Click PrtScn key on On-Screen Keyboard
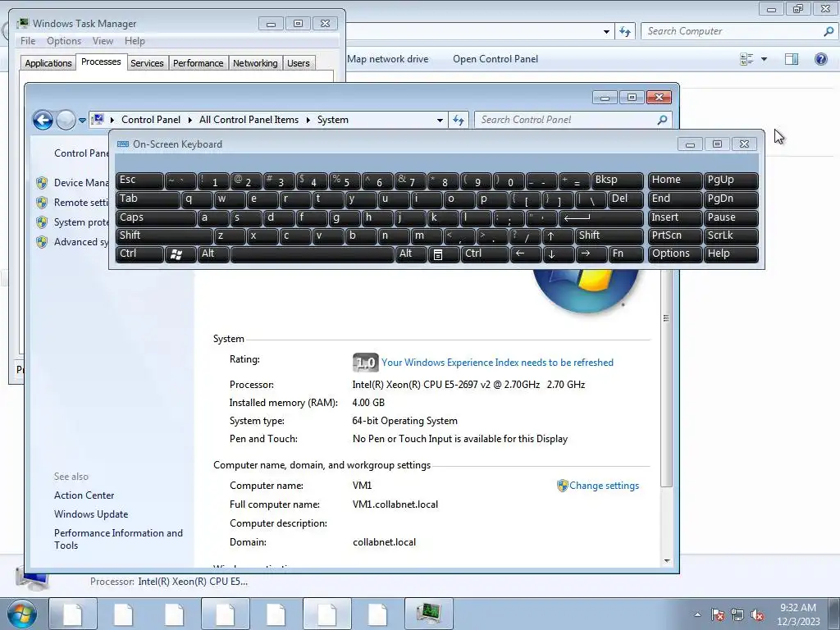The height and width of the screenshot is (630, 840). click(x=675, y=235)
